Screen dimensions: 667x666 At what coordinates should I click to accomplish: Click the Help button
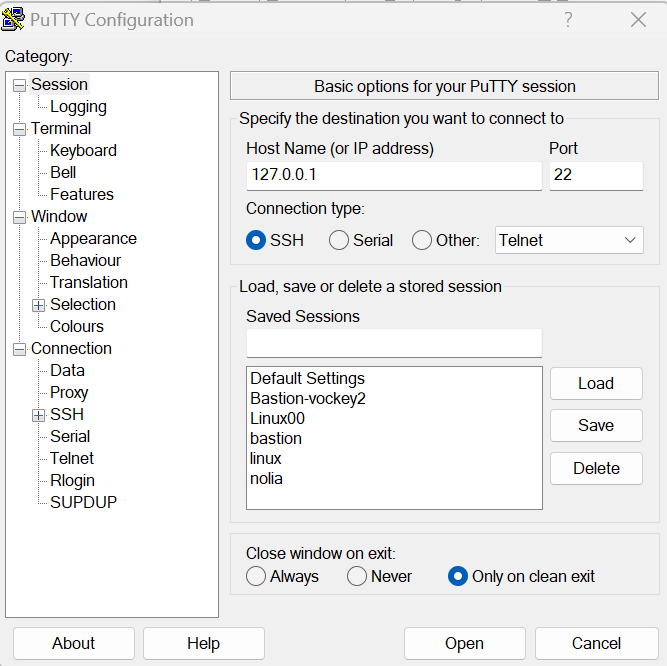(x=204, y=643)
